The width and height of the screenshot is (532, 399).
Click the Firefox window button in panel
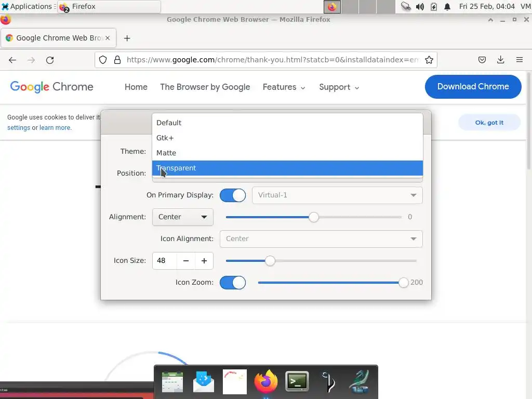pos(109,6)
